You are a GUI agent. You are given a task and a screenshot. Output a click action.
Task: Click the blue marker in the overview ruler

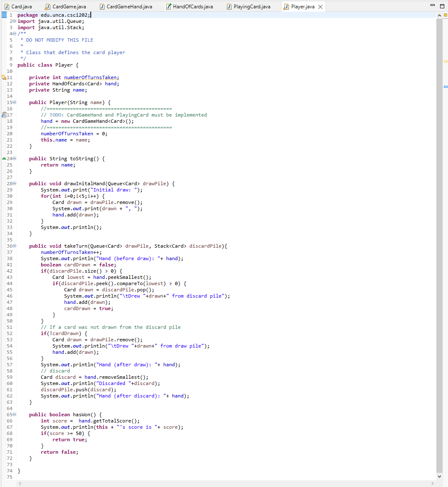tap(446, 87)
